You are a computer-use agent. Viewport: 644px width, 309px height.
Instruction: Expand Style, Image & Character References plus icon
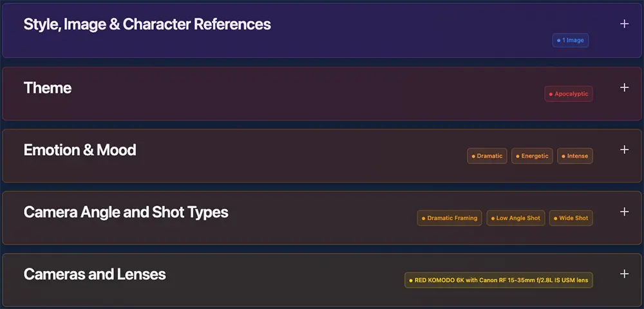(624, 24)
